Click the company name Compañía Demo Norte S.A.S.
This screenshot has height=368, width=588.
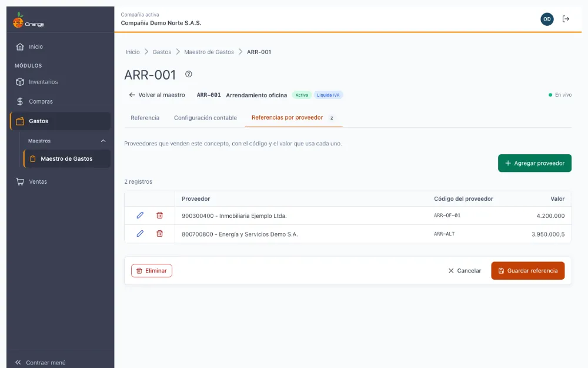[x=161, y=23]
